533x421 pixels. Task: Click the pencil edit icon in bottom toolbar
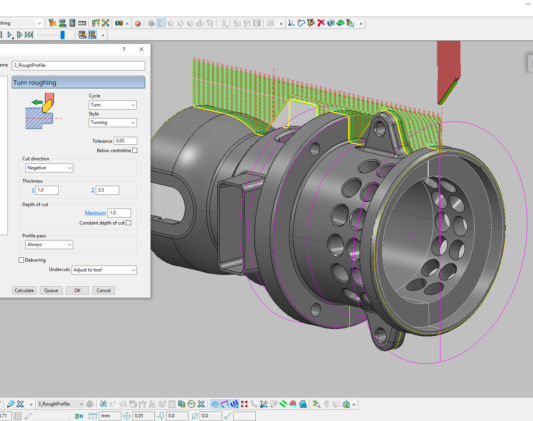click(x=10, y=404)
